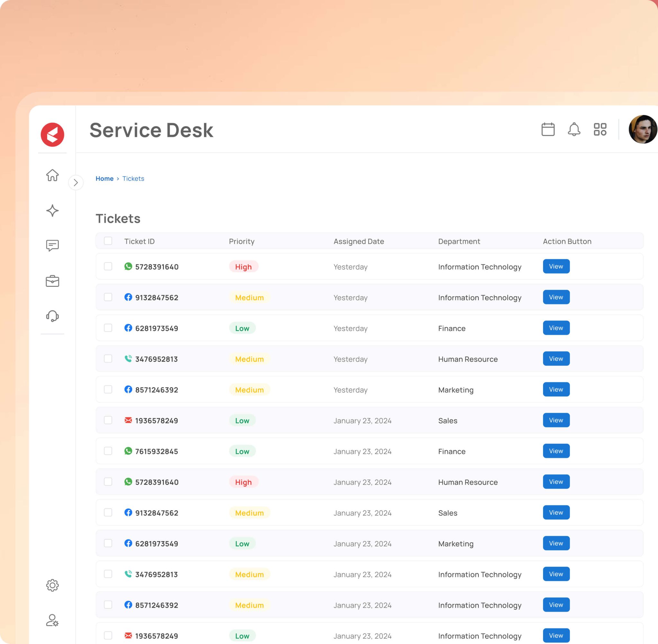Click the Facebook icon for 8571246392 Marketing ticket
The width and height of the screenshot is (658, 644).
(128, 389)
